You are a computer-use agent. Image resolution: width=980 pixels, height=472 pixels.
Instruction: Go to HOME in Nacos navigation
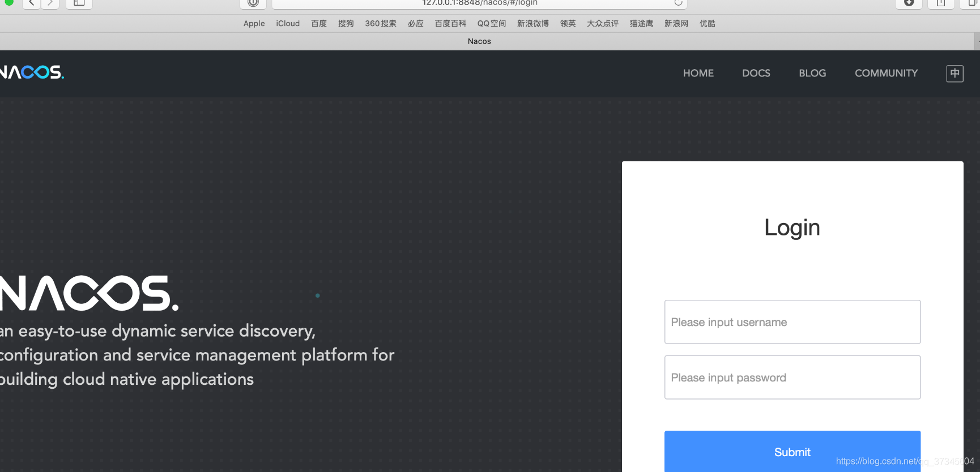[698, 73]
